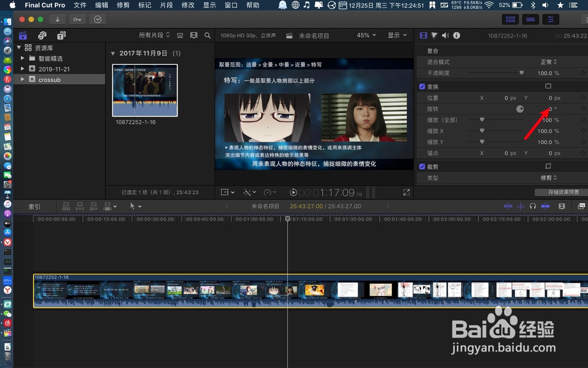The image size is (588, 368).
Task: Expand the crossub event
Action: tap(22, 79)
